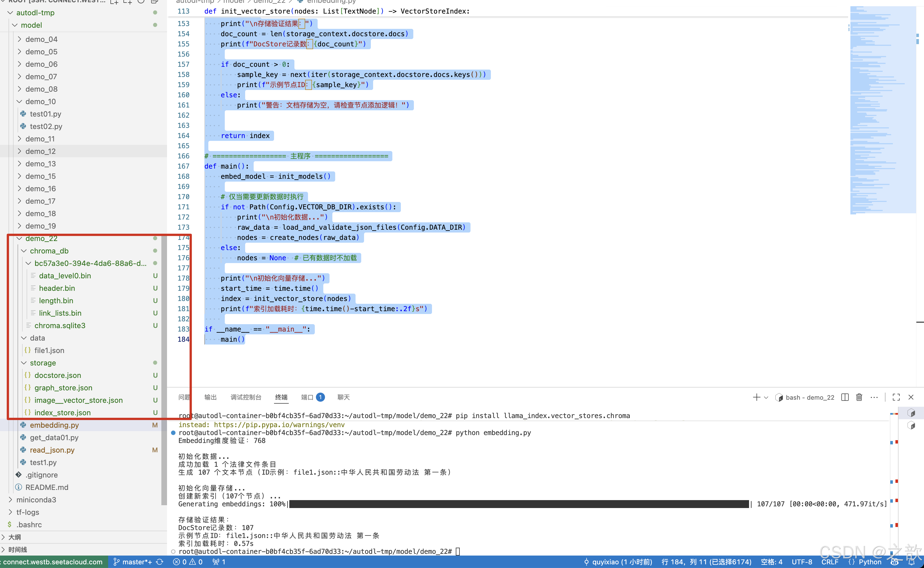Change indentation via 空格: 4
The width and height of the screenshot is (924, 568).
(x=771, y=562)
